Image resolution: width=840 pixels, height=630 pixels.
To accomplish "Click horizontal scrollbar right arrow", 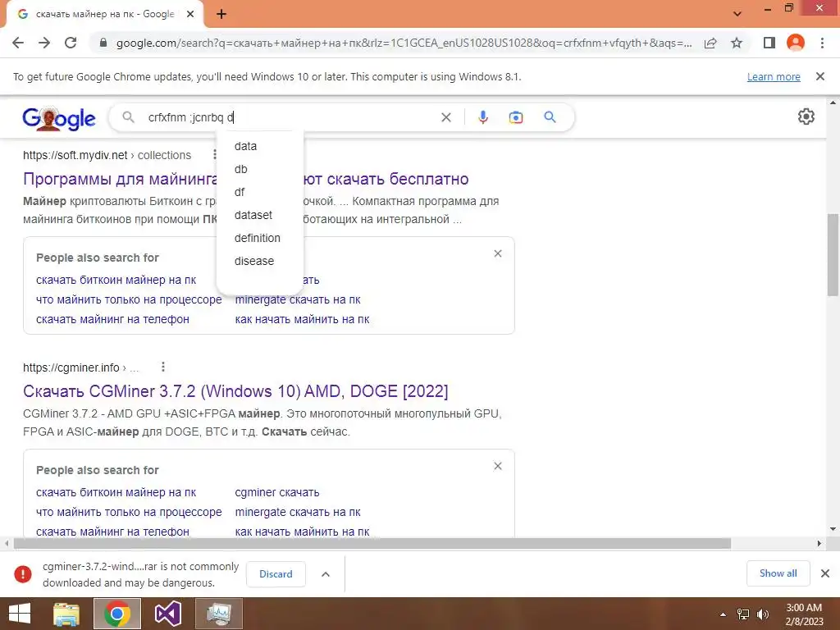I will [819, 544].
